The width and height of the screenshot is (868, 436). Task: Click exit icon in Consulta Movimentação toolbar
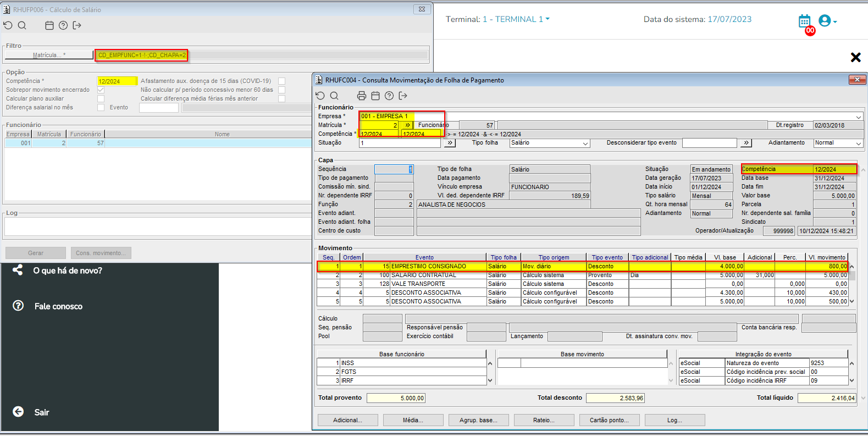[403, 96]
